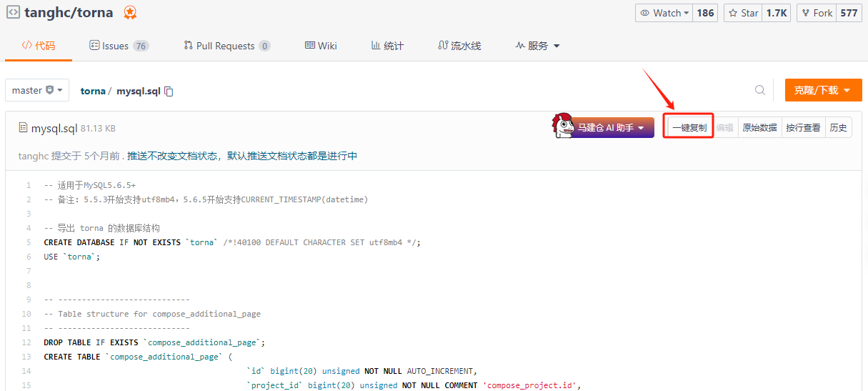
Task: Open the 马建仓 AI 助手 dropdown
Action: [x=612, y=128]
